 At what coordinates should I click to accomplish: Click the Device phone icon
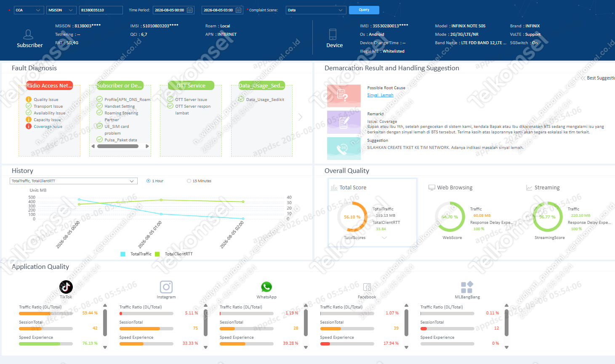click(333, 35)
